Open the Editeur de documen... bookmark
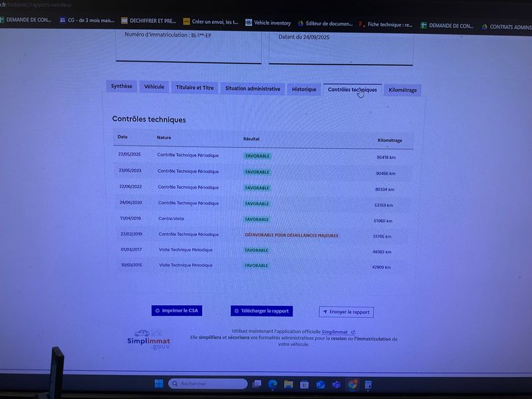This screenshot has height=399, width=532. (325, 24)
